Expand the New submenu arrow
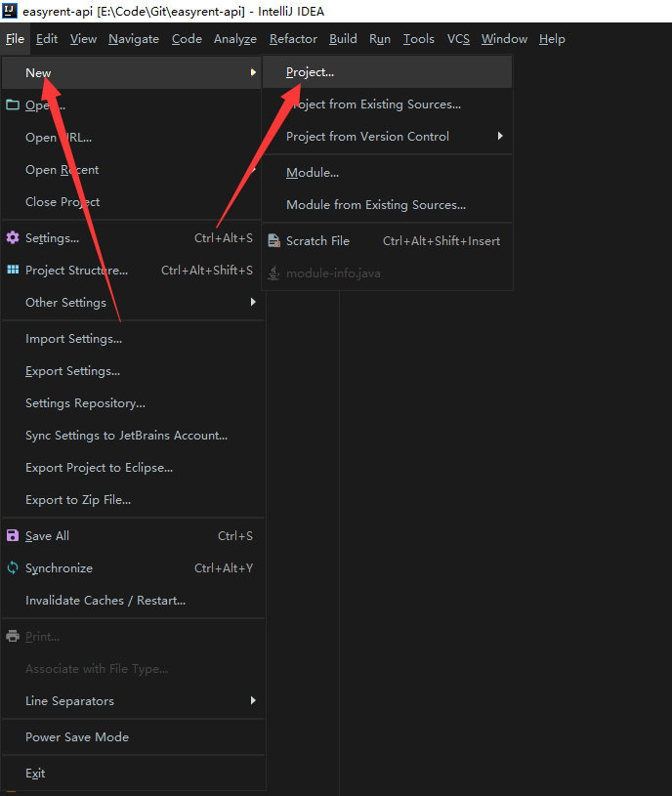672x796 pixels. coord(253,72)
